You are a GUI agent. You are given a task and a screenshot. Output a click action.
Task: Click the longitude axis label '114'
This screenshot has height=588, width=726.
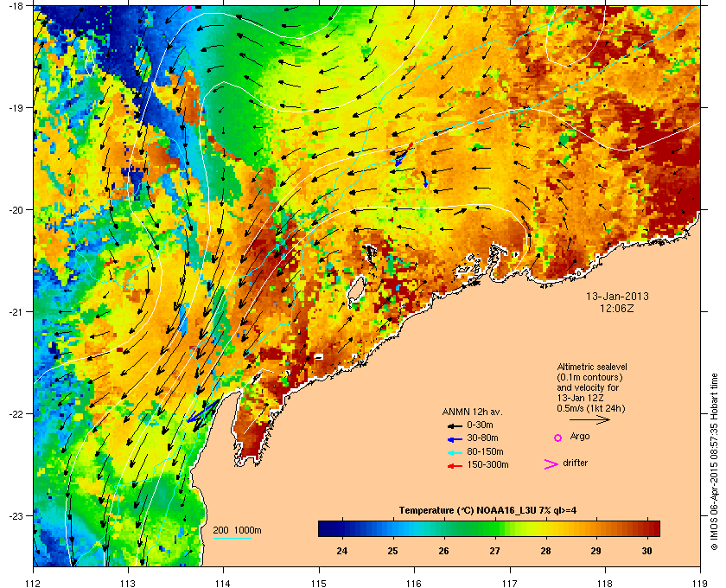coord(223,584)
